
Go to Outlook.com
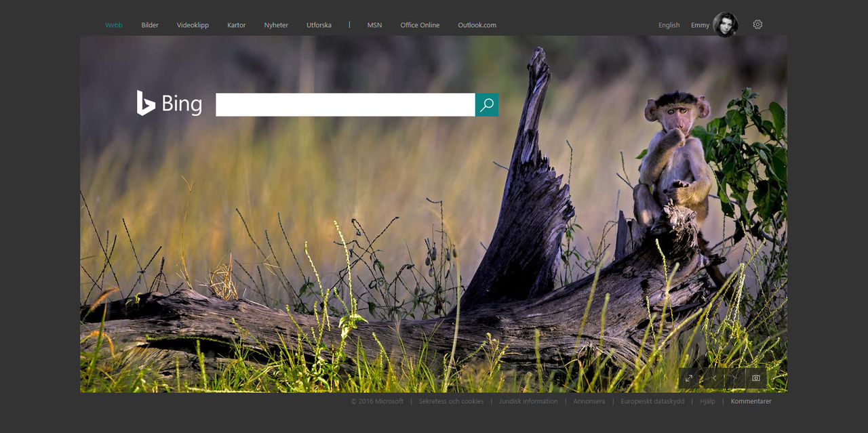(477, 25)
